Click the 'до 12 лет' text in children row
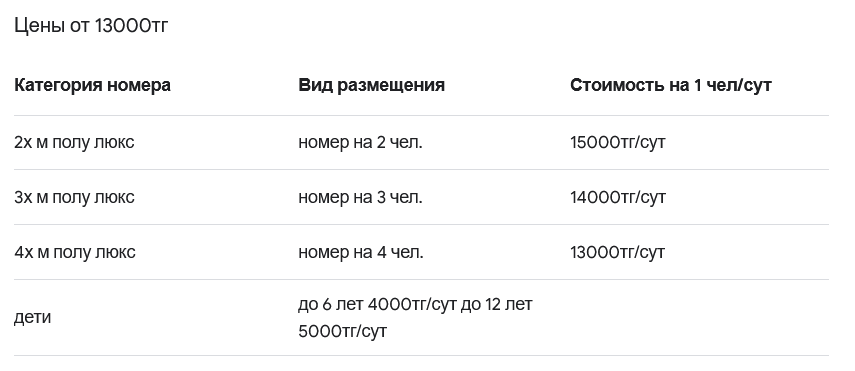The width and height of the screenshot is (855, 371). [x=497, y=304]
